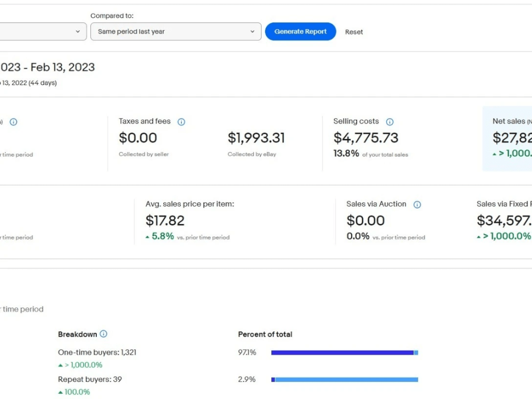Viewport: 532px width, 399px height.
Task: Click info icon at far left of summary row
Action: pos(13,122)
